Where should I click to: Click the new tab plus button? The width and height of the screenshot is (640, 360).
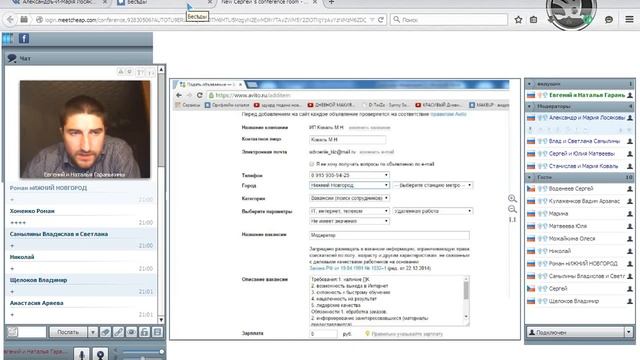coord(331,2)
